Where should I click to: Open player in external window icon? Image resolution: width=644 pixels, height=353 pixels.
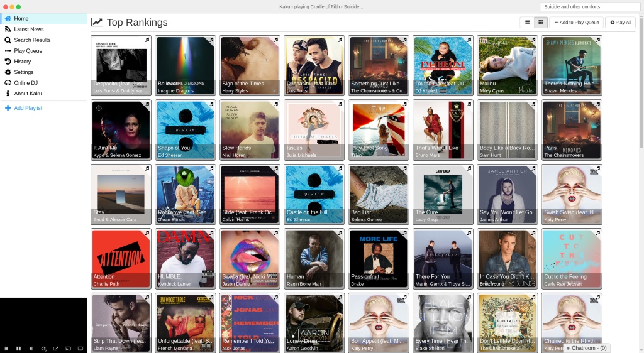(56, 349)
